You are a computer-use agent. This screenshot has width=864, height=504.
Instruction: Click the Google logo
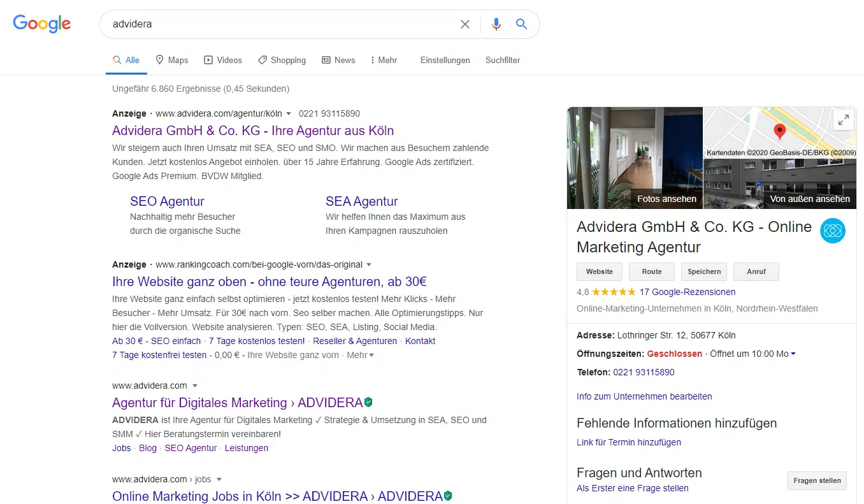[x=42, y=24]
